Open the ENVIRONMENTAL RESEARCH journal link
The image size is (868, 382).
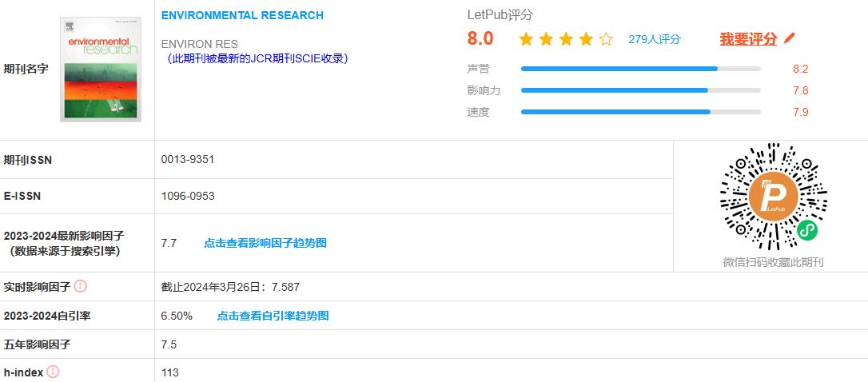[242, 15]
